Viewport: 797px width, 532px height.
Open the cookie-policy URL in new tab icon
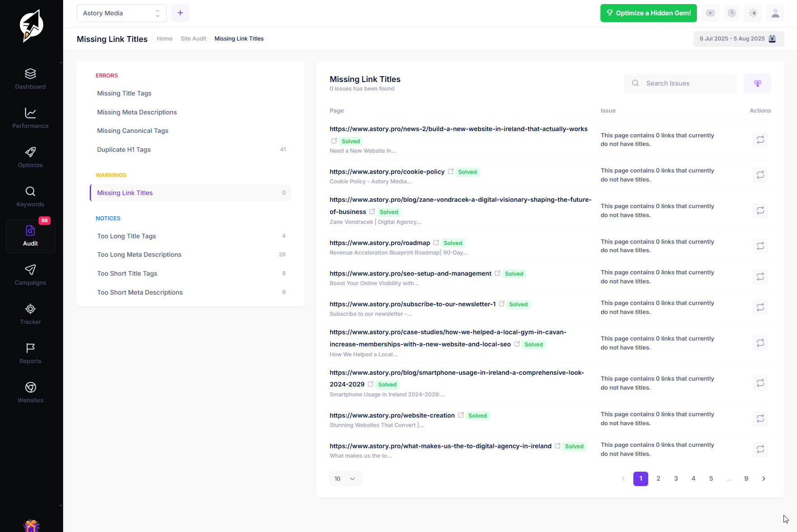pyautogui.click(x=450, y=171)
